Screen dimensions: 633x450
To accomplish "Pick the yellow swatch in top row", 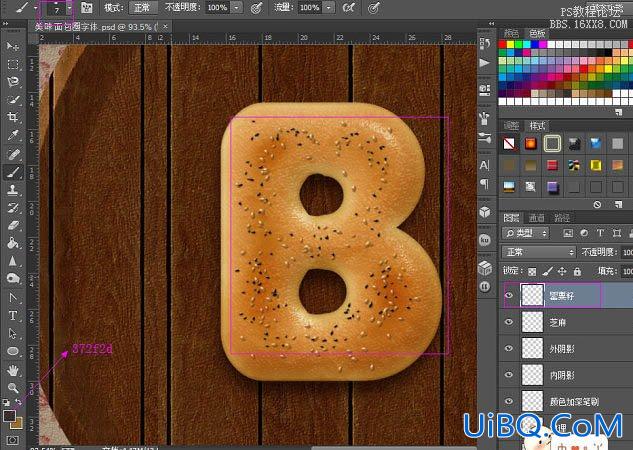I will pyautogui.click(x=511, y=44).
